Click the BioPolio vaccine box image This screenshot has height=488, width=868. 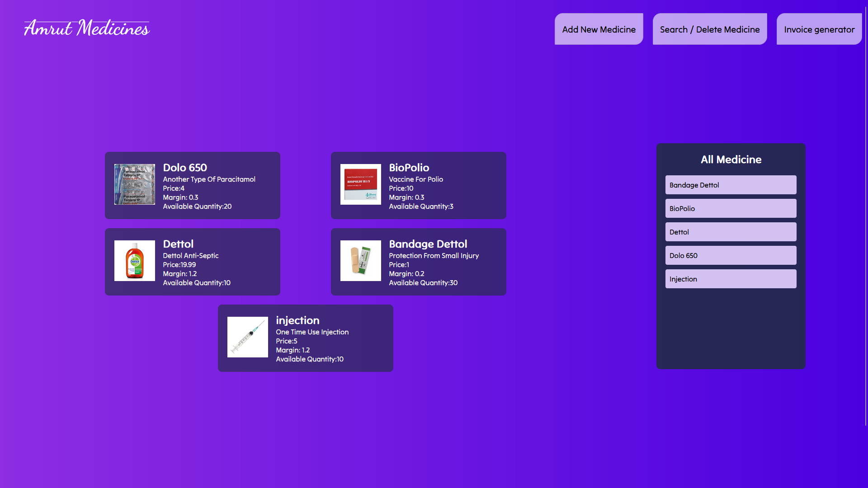tap(361, 184)
